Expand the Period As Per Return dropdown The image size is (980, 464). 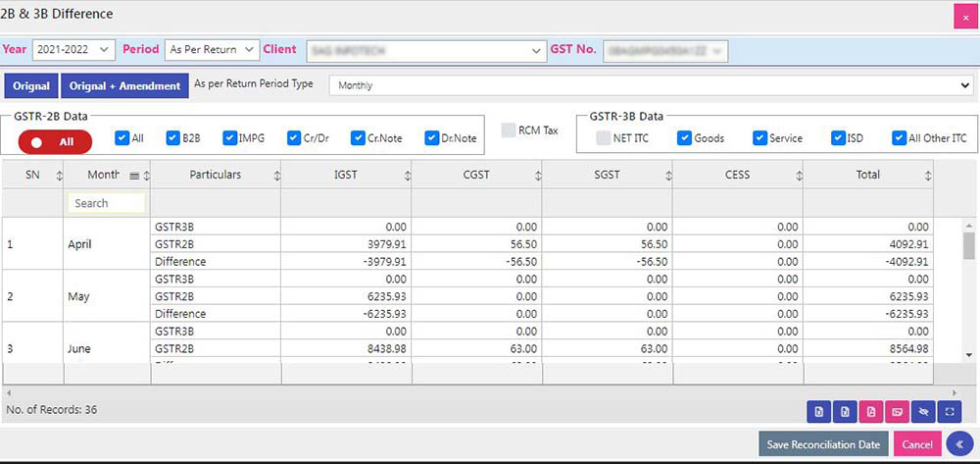[211, 49]
